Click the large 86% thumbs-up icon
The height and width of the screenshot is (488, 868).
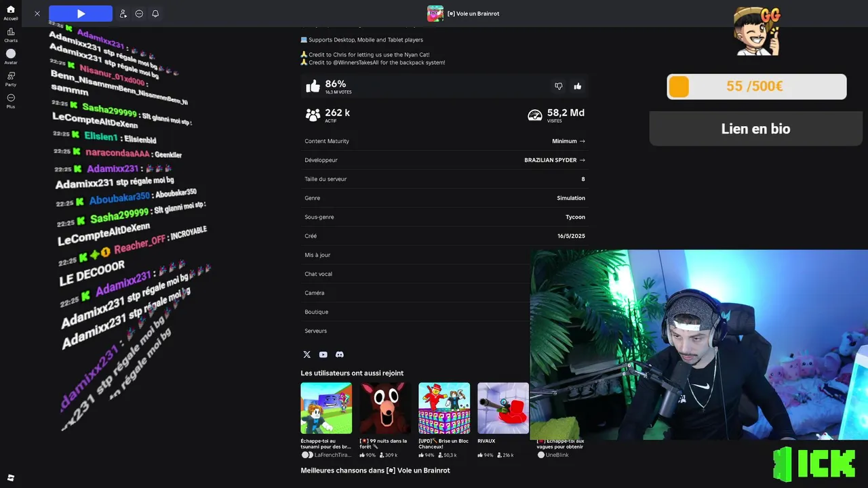313,86
